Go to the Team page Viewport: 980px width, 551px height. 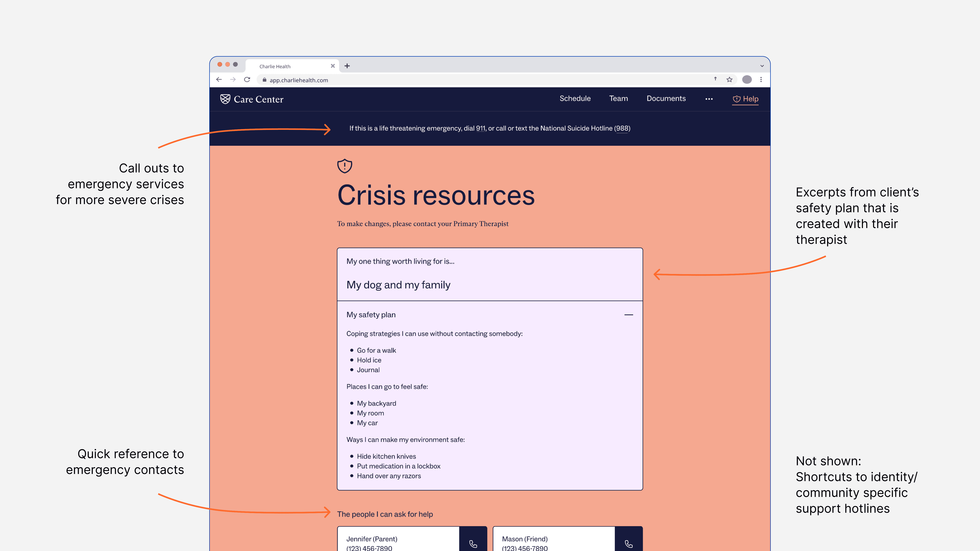click(x=618, y=98)
